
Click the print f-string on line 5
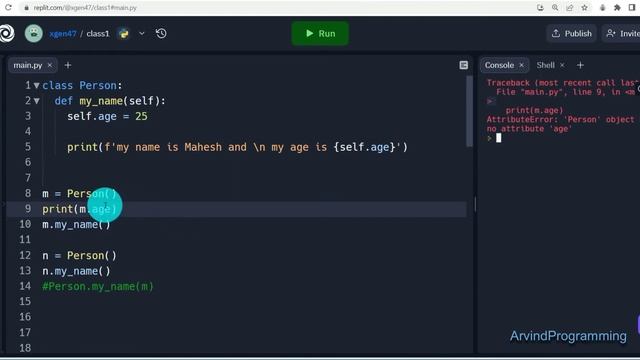point(237,147)
